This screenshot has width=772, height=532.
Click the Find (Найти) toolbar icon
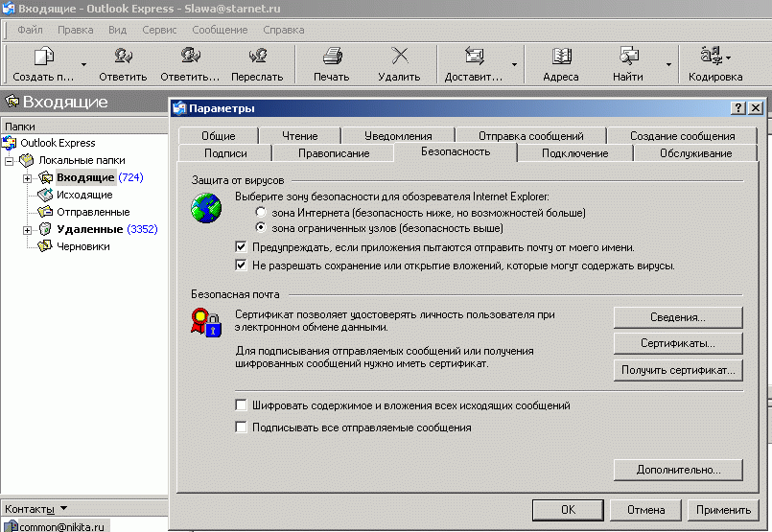(629, 56)
